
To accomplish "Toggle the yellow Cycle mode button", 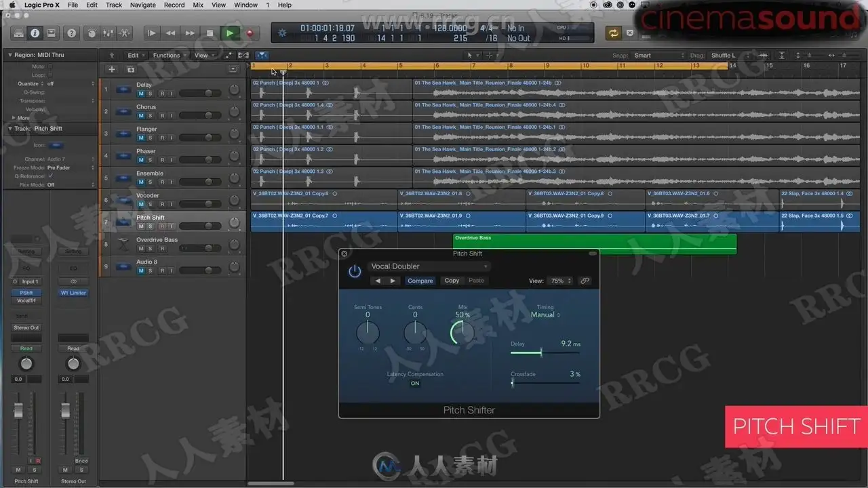I will tap(614, 33).
